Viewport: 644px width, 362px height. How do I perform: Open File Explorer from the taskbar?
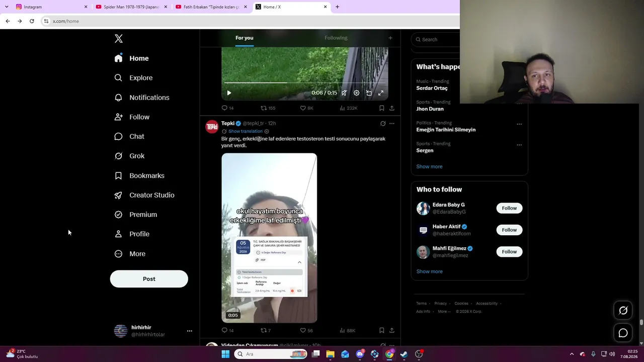tap(330, 354)
